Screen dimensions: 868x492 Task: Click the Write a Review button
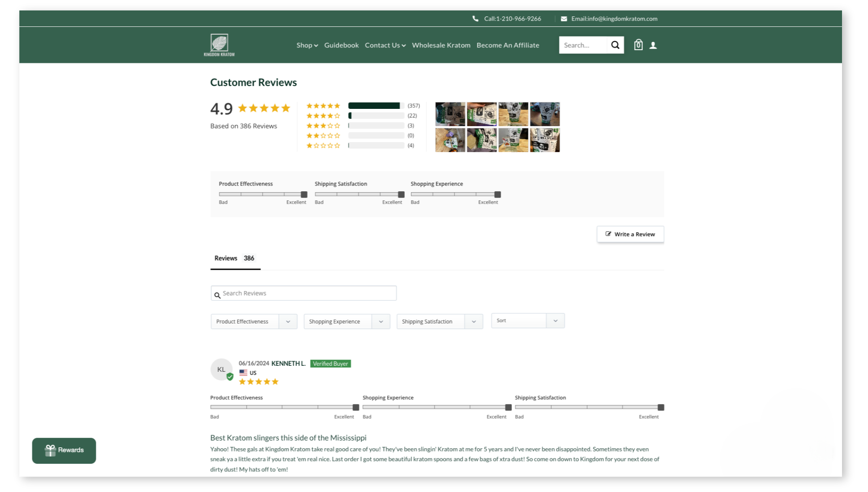(x=630, y=234)
